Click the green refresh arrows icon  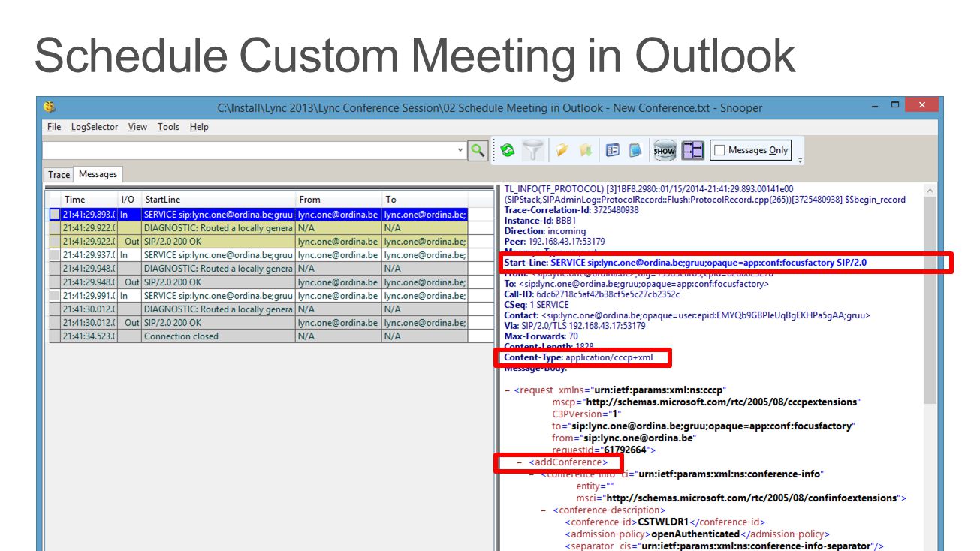pos(508,151)
